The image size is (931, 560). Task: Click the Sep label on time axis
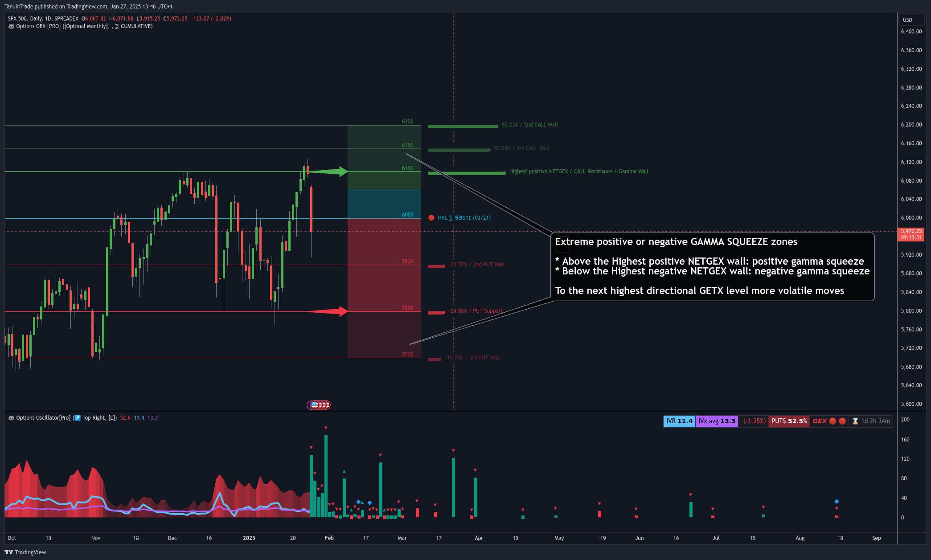click(x=877, y=538)
